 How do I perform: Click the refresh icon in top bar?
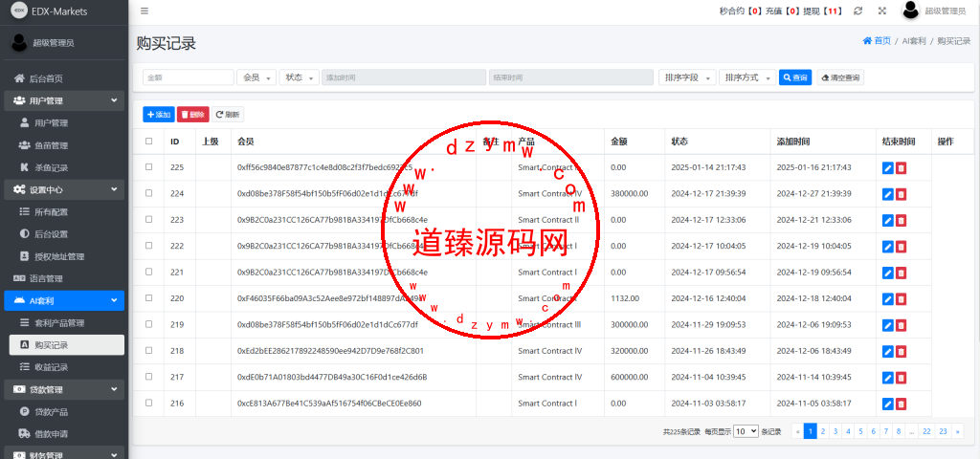(x=858, y=11)
